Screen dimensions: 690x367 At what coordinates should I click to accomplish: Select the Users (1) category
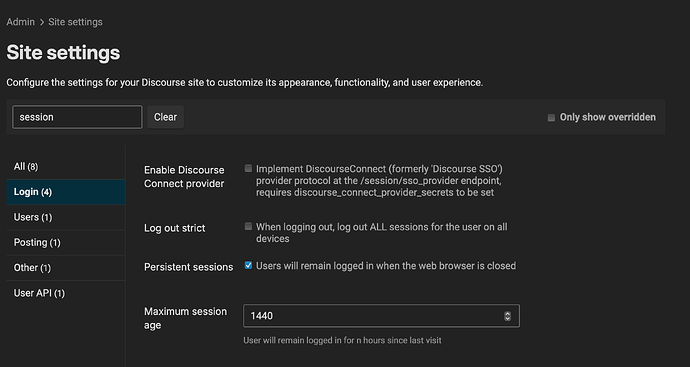pos(66,217)
